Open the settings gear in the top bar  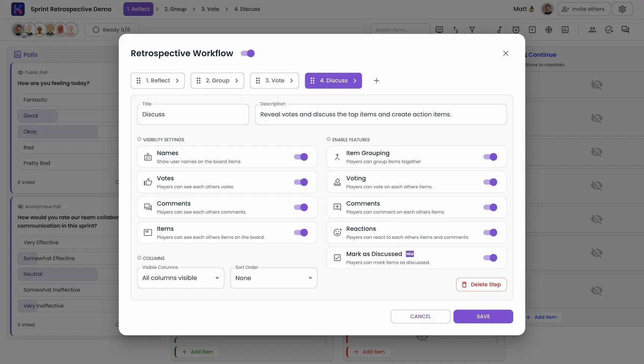622,9
